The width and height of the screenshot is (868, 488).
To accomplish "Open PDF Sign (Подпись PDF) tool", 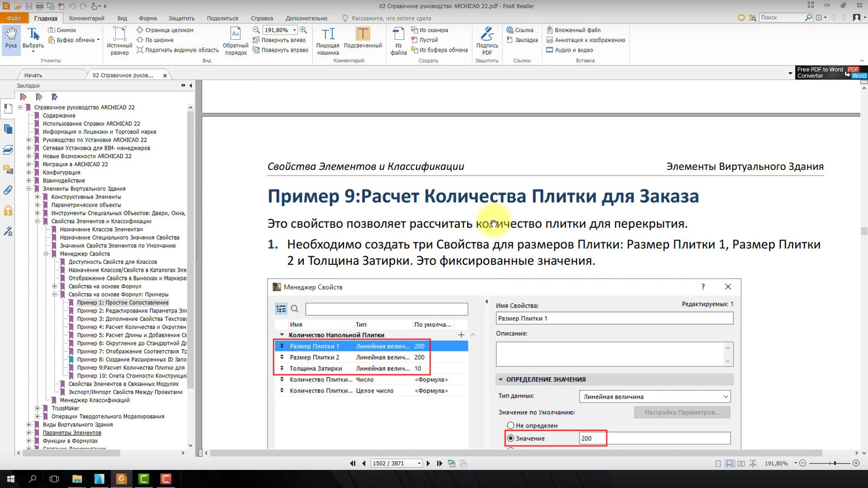I will coord(487,41).
